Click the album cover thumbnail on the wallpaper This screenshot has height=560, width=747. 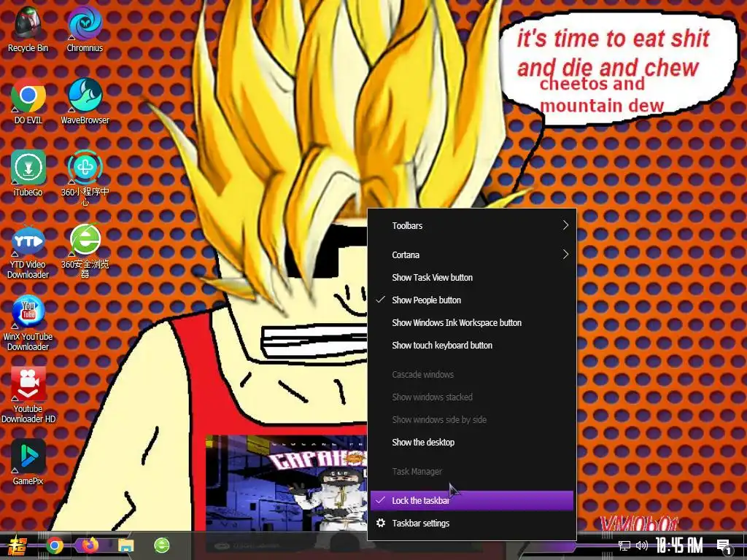[x=286, y=483]
